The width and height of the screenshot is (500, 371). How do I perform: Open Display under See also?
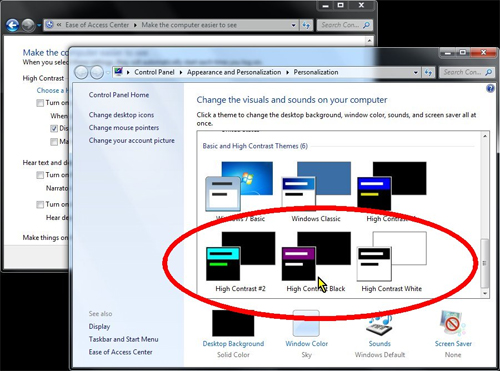(99, 327)
